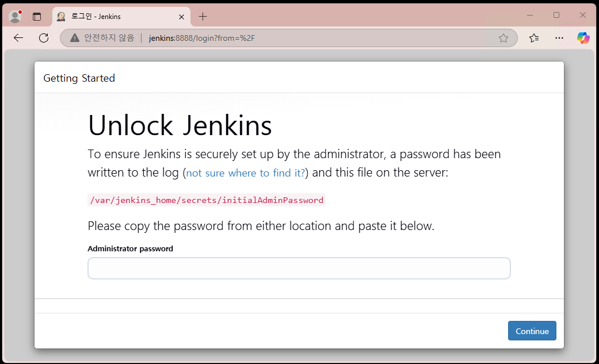Click the Continue button
The height and width of the screenshot is (364, 599).
532,331
